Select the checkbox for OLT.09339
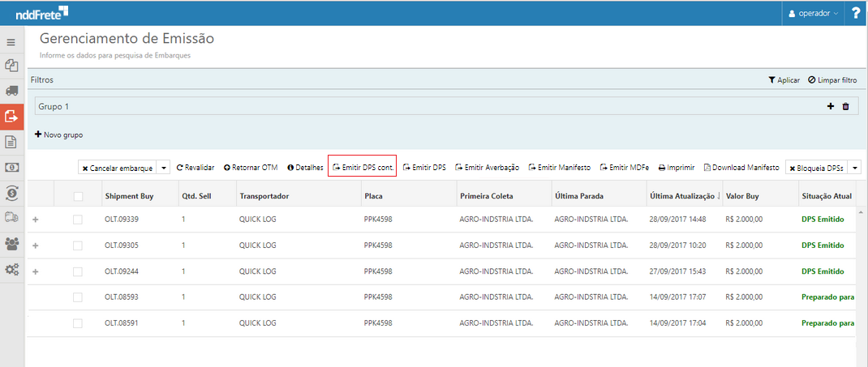868x367 pixels. click(x=78, y=220)
